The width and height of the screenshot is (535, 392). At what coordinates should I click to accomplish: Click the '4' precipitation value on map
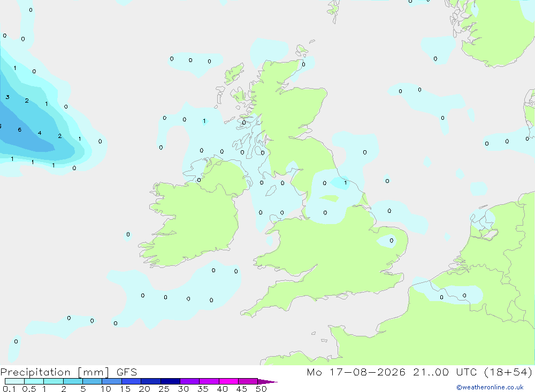(40, 133)
